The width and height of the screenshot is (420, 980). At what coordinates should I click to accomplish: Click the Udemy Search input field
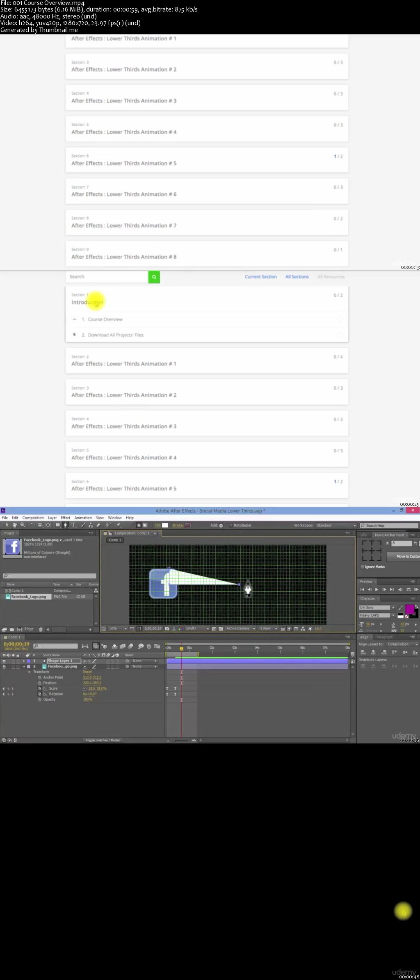coord(107,277)
